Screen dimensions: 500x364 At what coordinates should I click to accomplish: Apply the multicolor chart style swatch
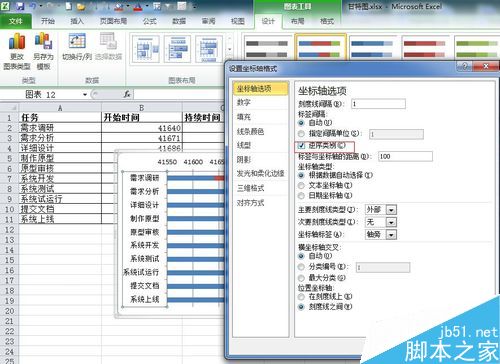320,48
